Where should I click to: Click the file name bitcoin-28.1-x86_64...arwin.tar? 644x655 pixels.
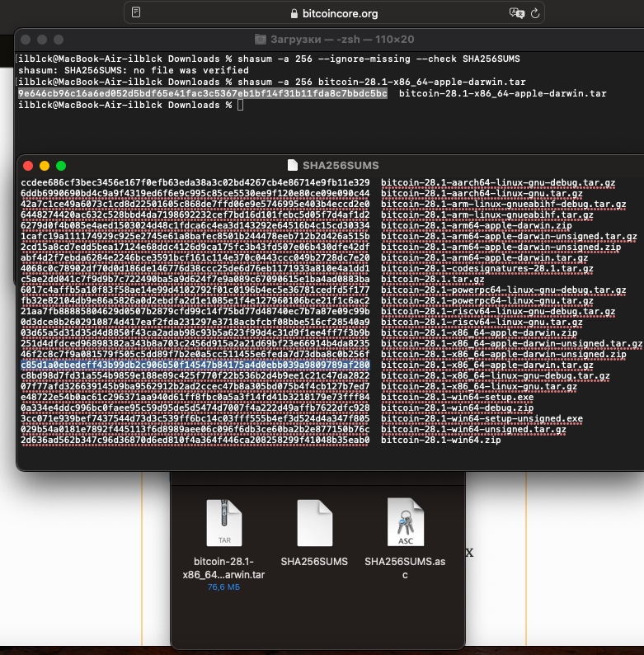coord(223,568)
